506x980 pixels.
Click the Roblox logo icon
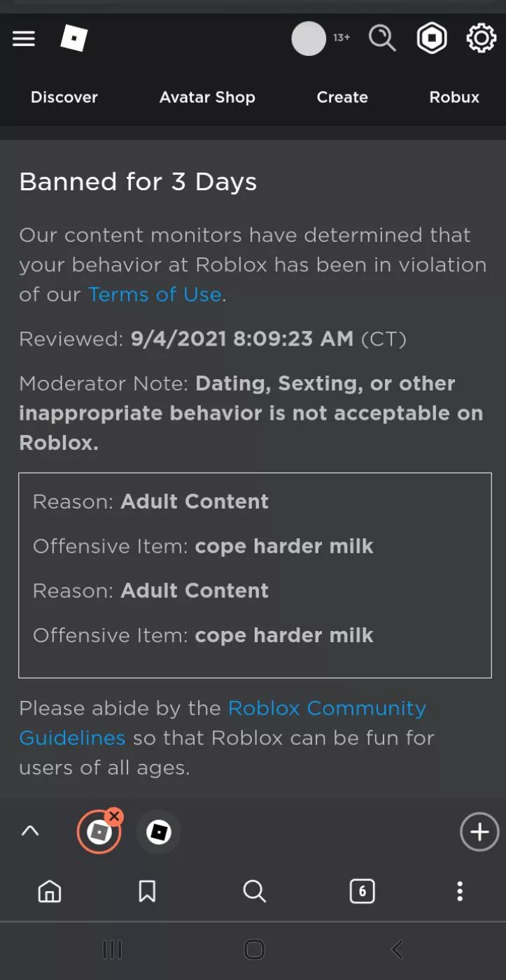pos(74,38)
